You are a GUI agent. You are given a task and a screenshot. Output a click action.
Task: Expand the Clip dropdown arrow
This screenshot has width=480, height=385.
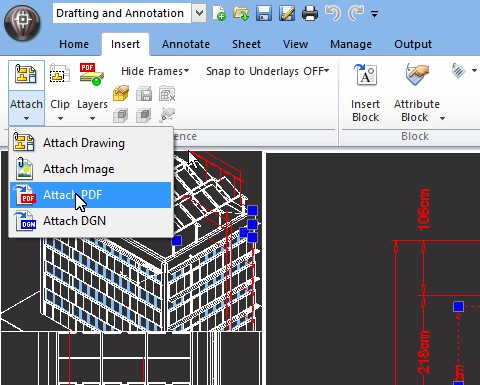[x=60, y=118]
